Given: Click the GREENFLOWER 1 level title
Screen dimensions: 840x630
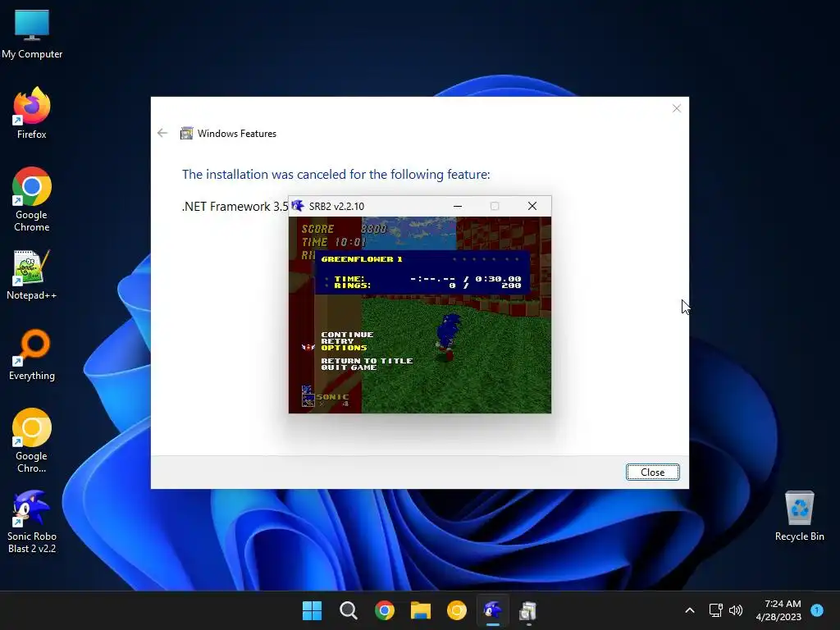Looking at the screenshot, I should tap(362, 258).
